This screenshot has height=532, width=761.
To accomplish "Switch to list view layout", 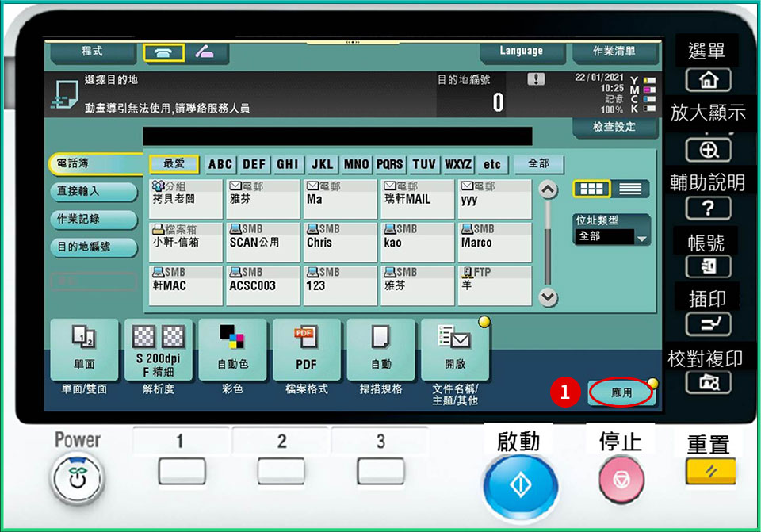I will click(x=630, y=189).
